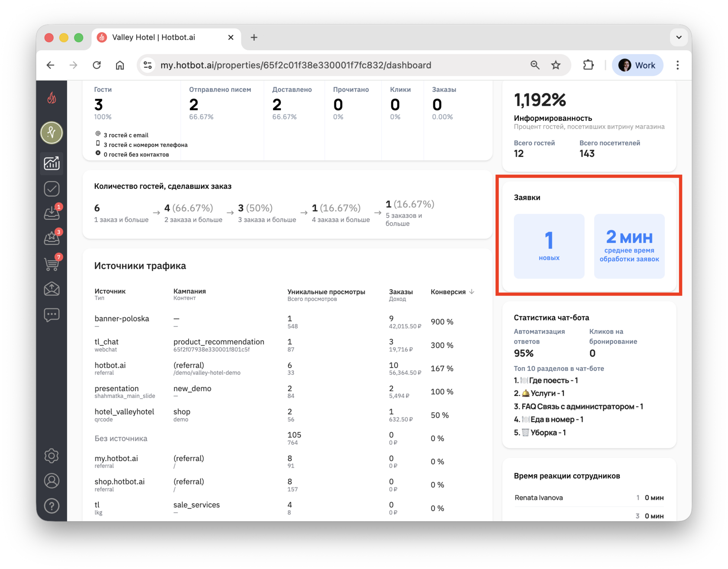Bookmark this page with the star icon
This screenshot has width=728, height=569.
(556, 65)
